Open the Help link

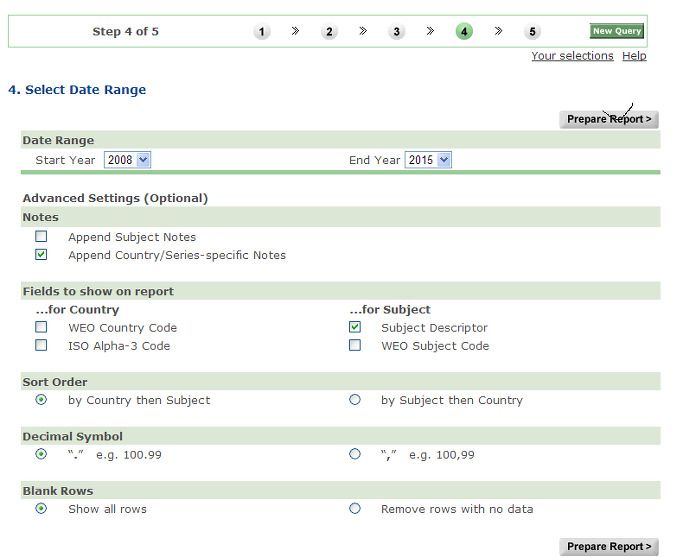pyautogui.click(x=634, y=56)
